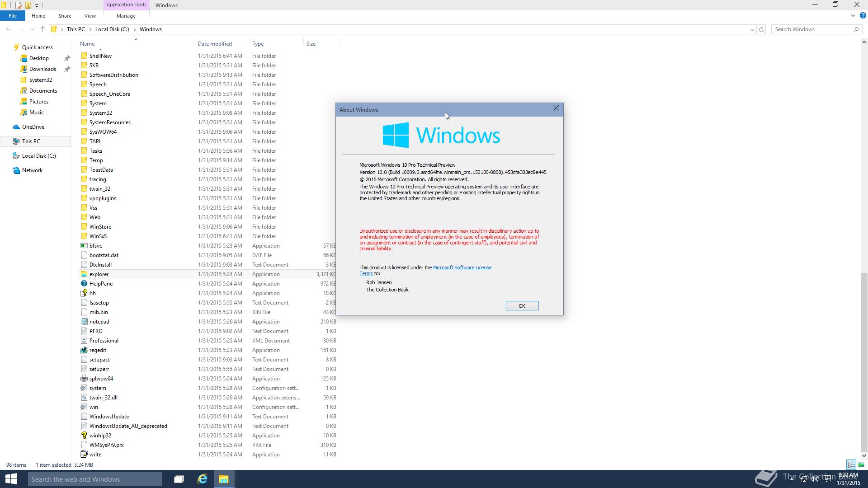Sort by the Size column header
This screenshot has width=868, height=488.
click(x=321, y=44)
